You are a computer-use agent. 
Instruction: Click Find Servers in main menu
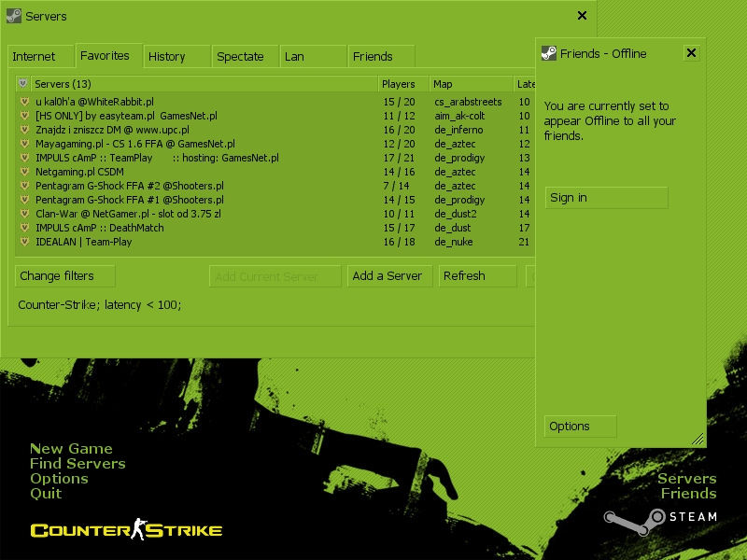(78, 463)
